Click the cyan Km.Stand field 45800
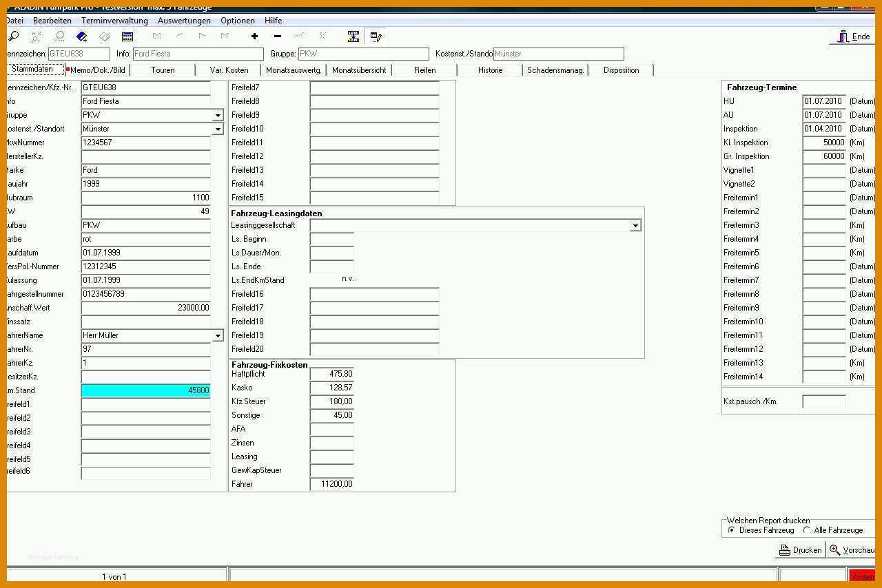882x588 pixels. [146, 390]
